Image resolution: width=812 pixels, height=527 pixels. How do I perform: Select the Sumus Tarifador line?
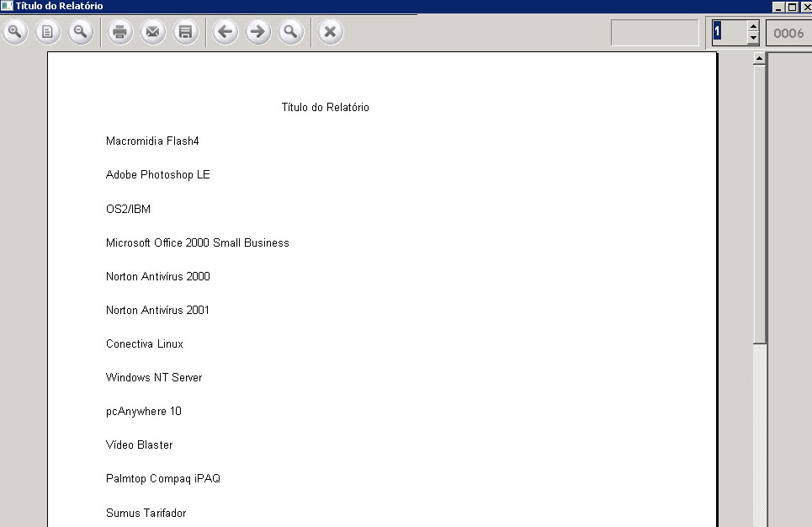point(146,513)
